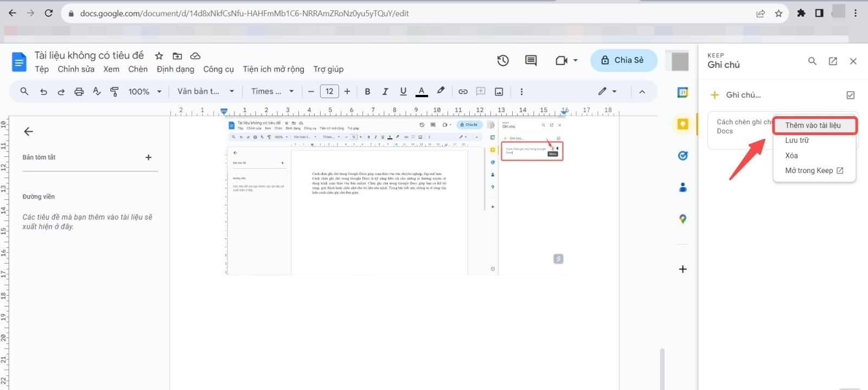The height and width of the screenshot is (390, 868).
Task: Click the Ghi chú… new note field
Action: (x=743, y=95)
